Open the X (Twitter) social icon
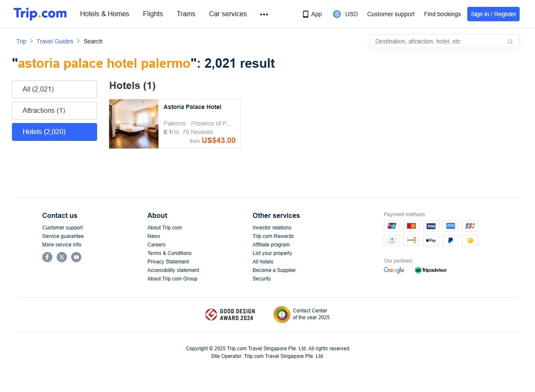Image resolution: width=535 pixels, height=392 pixels. 62,257
